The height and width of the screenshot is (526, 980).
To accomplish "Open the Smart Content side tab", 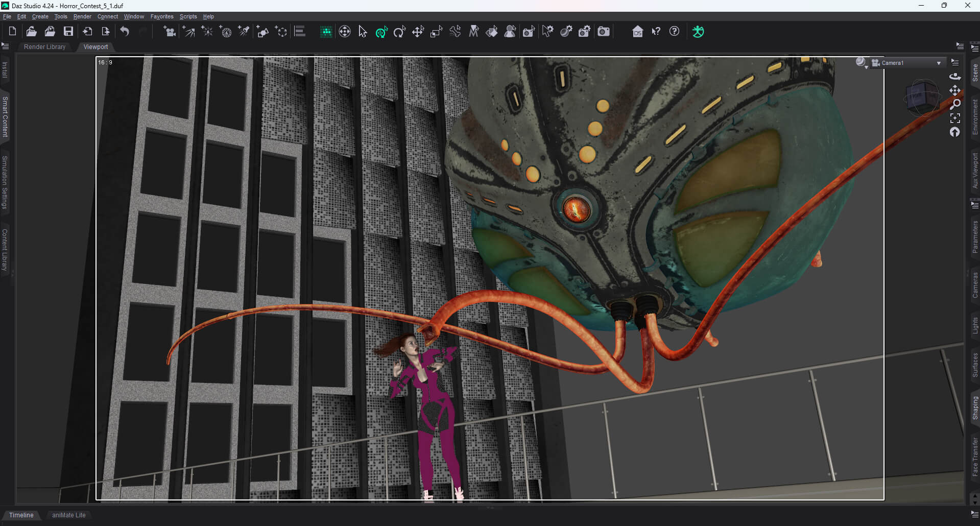I will (5, 116).
